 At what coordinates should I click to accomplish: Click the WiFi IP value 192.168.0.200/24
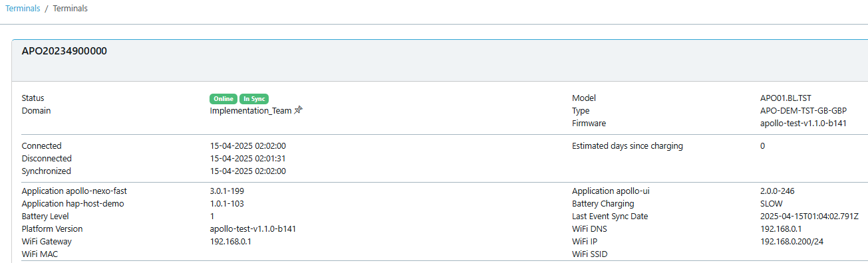tap(793, 242)
